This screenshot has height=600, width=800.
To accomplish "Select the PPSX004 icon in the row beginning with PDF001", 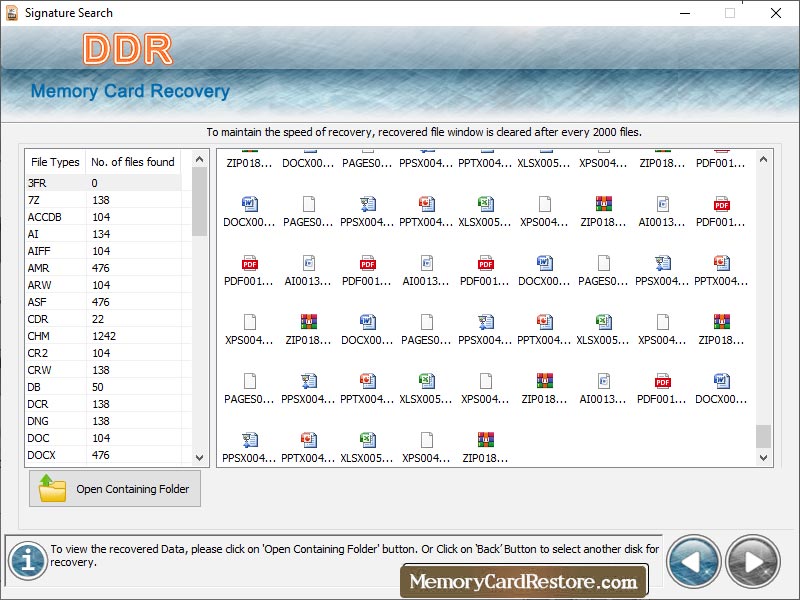I will coord(662,263).
